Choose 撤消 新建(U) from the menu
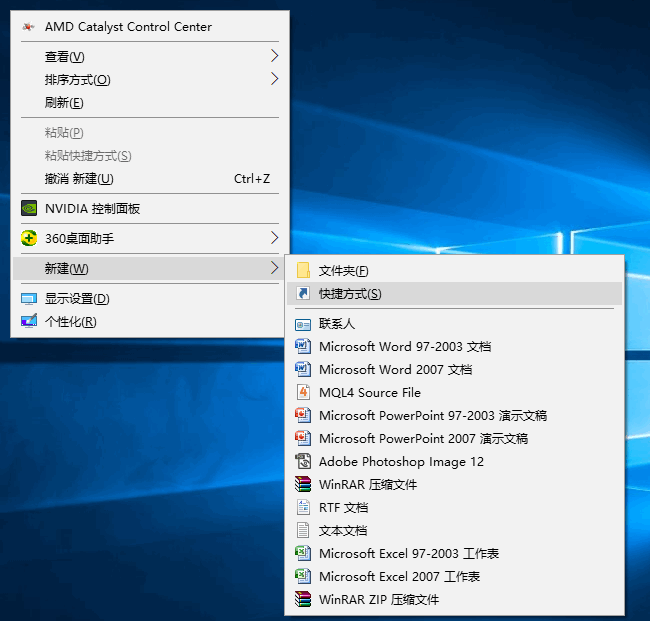This screenshot has width=650, height=621. [79, 179]
